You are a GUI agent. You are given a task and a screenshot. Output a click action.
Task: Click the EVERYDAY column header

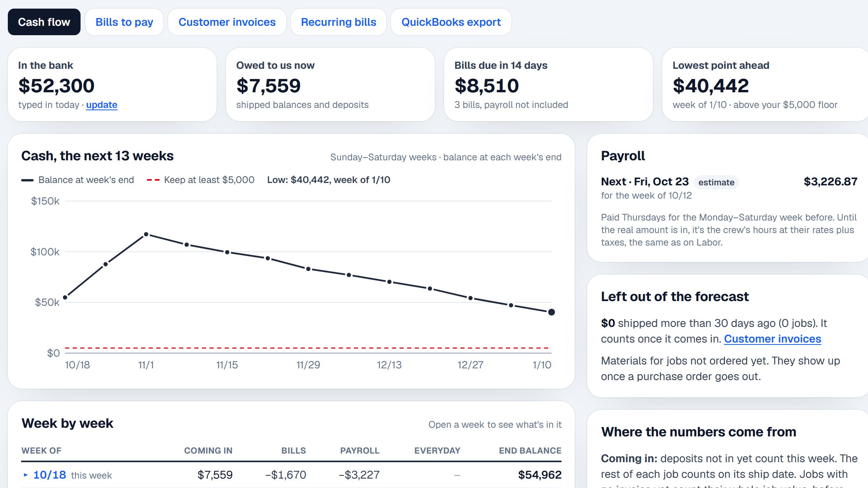(437, 450)
